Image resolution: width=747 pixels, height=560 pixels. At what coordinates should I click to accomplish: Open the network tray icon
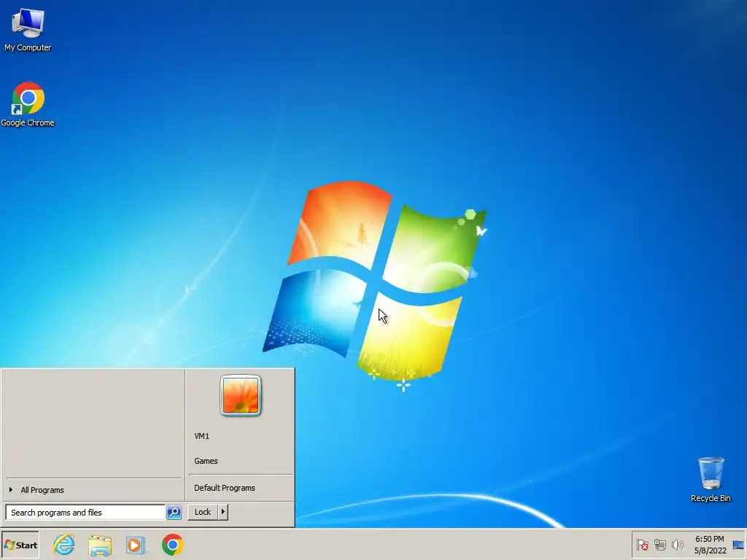(659, 544)
